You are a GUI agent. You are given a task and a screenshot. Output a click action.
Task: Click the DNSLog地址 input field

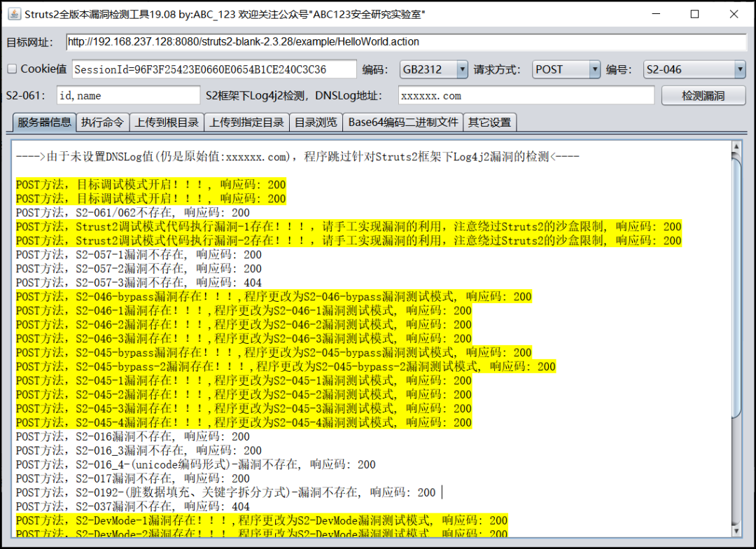coord(526,95)
